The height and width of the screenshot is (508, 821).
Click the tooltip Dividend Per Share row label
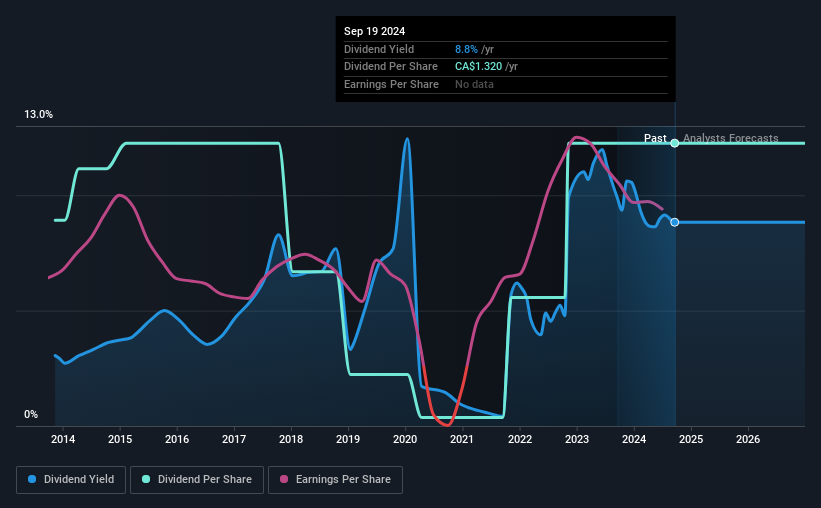pyautogui.click(x=391, y=67)
